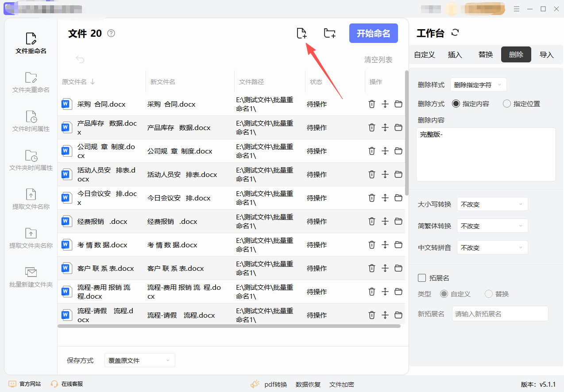Switch to the 替换 tab
The height and width of the screenshot is (392, 564).
click(x=485, y=54)
